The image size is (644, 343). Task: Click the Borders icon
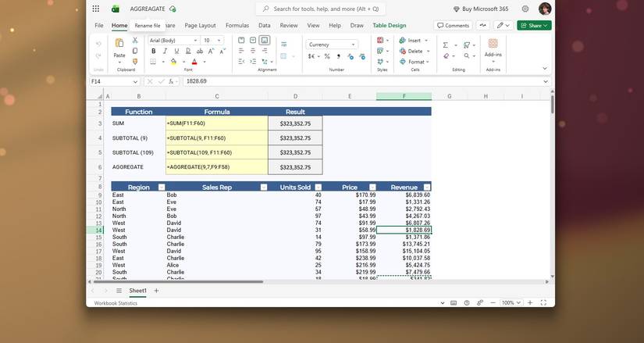(153, 62)
